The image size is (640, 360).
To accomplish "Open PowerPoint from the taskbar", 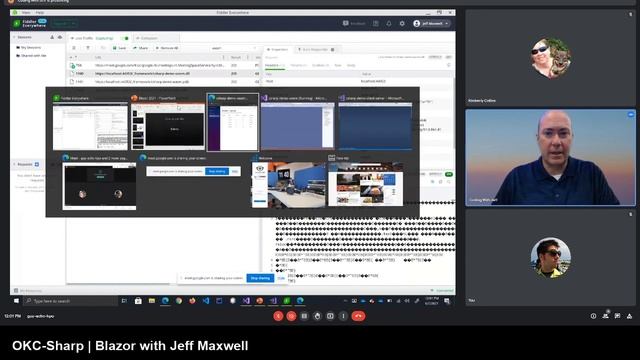I will point(260,301).
